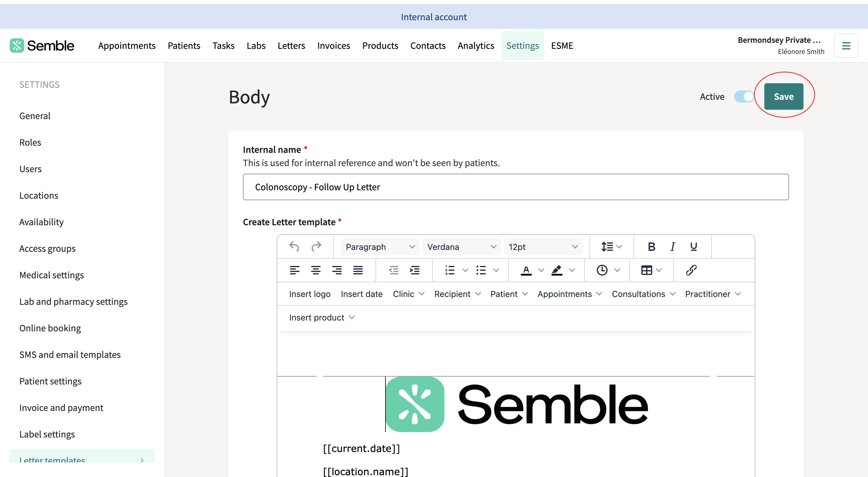Screen dimensions: 868x477
Task: Increase paragraph indent
Action: tap(414, 270)
